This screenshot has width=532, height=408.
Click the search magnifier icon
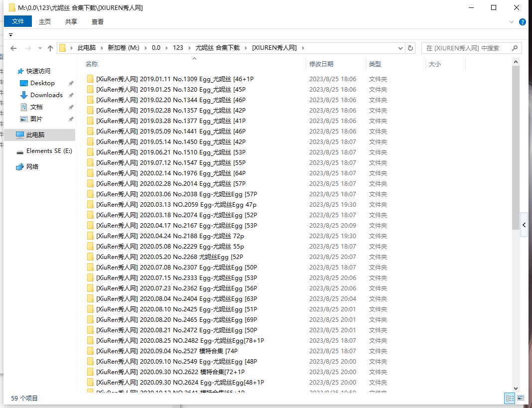(x=515, y=48)
